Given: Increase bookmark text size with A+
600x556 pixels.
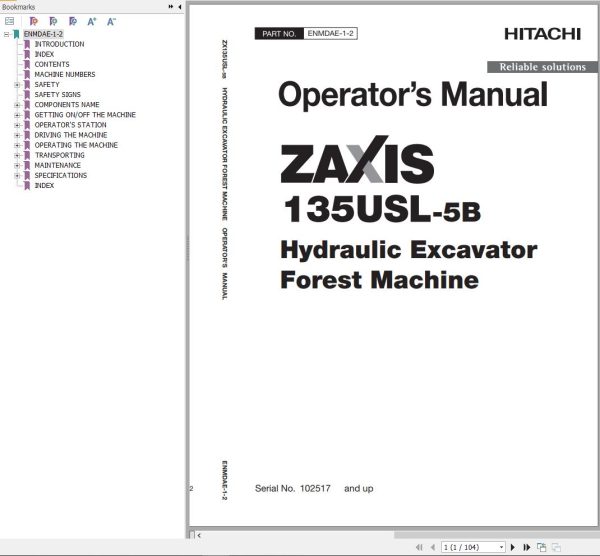Looking at the screenshot, I should coord(92,21).
